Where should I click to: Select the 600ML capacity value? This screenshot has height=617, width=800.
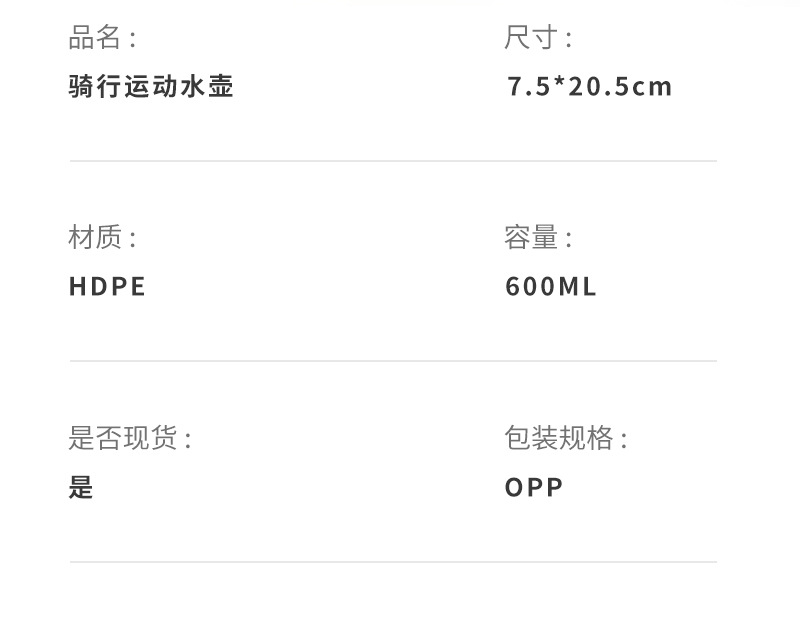click(550, 287)
